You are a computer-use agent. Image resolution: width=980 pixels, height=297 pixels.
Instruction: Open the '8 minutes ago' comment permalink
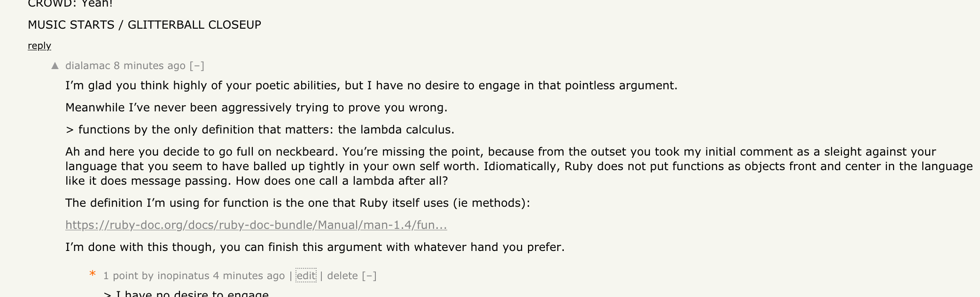click(150, 66)
